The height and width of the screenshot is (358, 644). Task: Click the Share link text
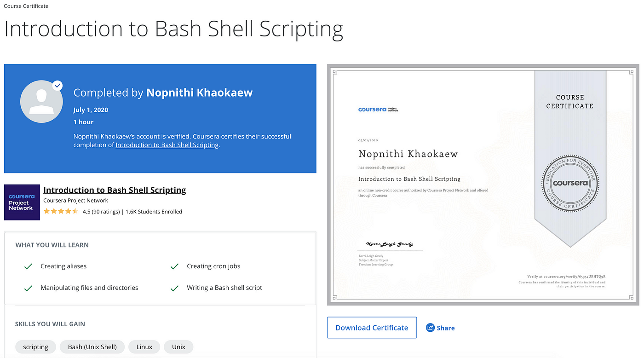[x=446, y=328]
